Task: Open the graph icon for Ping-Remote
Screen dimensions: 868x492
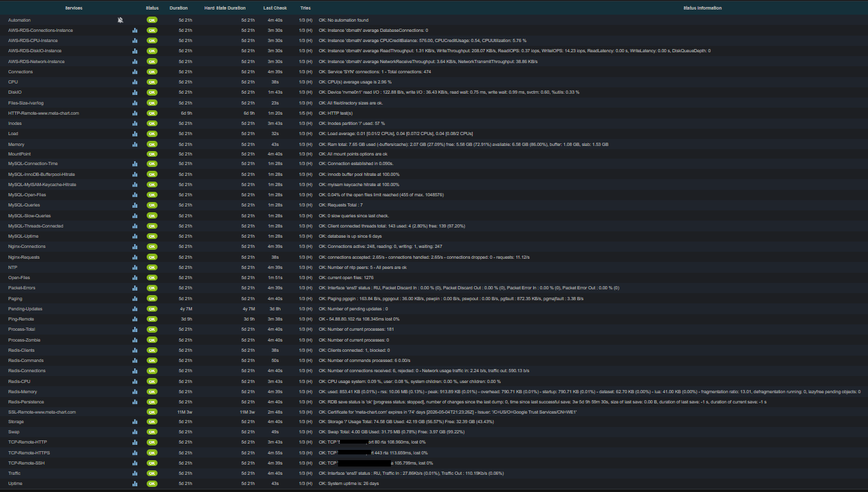Action: [x=135, y=319]
